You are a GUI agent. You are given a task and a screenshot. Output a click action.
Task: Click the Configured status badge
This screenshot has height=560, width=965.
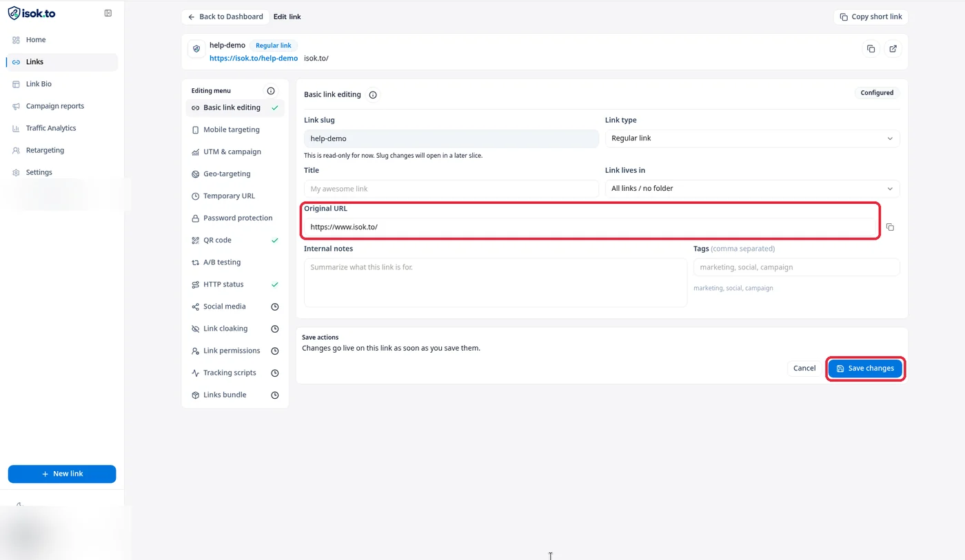click(x=877, y=93)
